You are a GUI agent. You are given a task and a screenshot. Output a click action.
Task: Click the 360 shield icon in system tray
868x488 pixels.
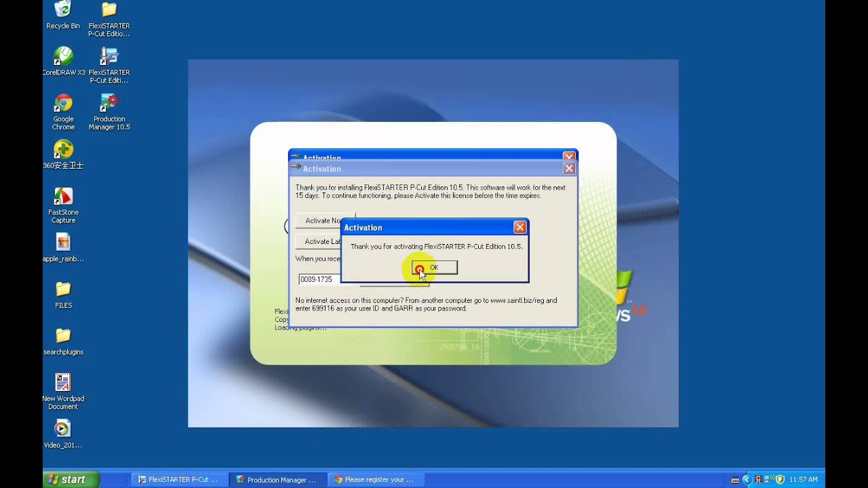coord(780,480)
